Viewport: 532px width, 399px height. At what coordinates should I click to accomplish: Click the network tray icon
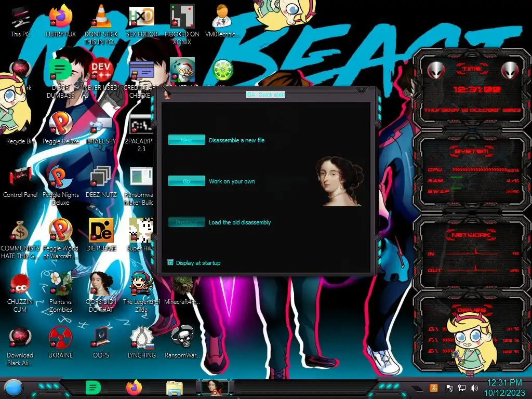(x=462, y=388)
